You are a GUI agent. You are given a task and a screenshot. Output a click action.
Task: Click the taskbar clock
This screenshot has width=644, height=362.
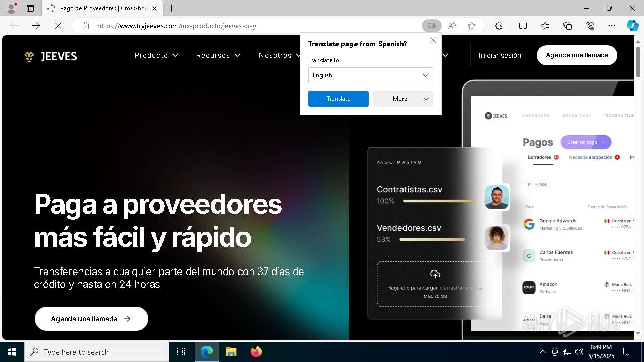[601, 352]
